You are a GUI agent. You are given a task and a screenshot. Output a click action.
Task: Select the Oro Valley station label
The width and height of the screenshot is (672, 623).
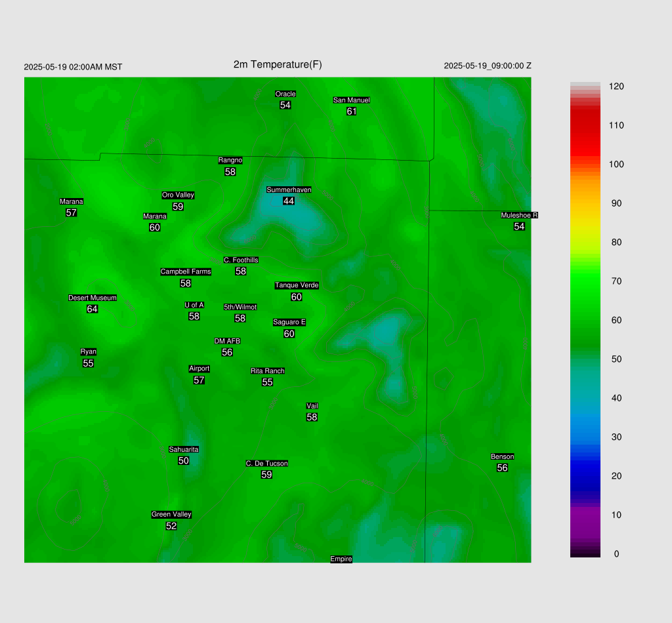click(x=178, y=195)
